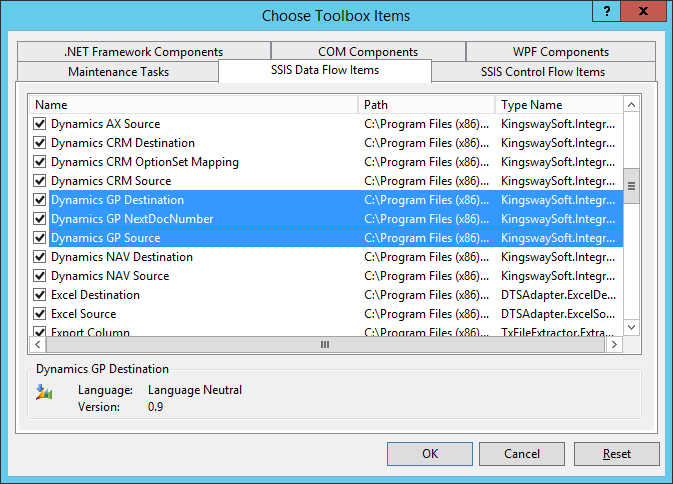Screen dimensions: 673x484
Task: Click the vertical scrollbar thumb
Action: click(x=631, y=186)
